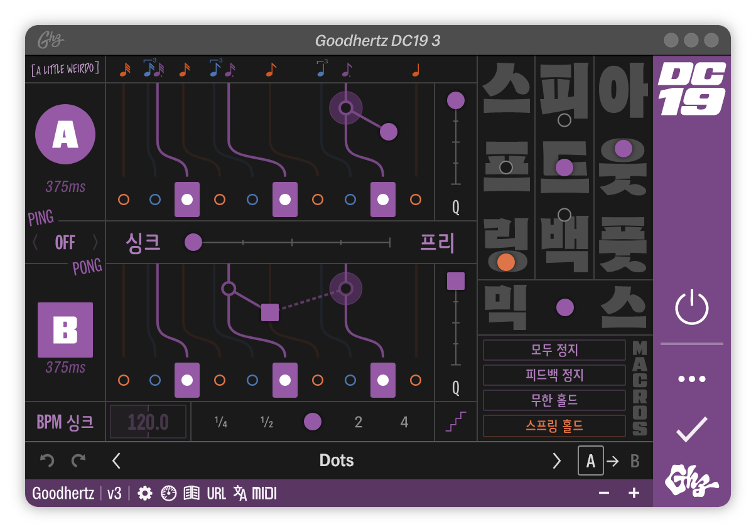Image resolution: width=756 pixels, height=532 pixels.
Task: Engage the 무한 홀드 macro
Action: [x=553, y=400]
